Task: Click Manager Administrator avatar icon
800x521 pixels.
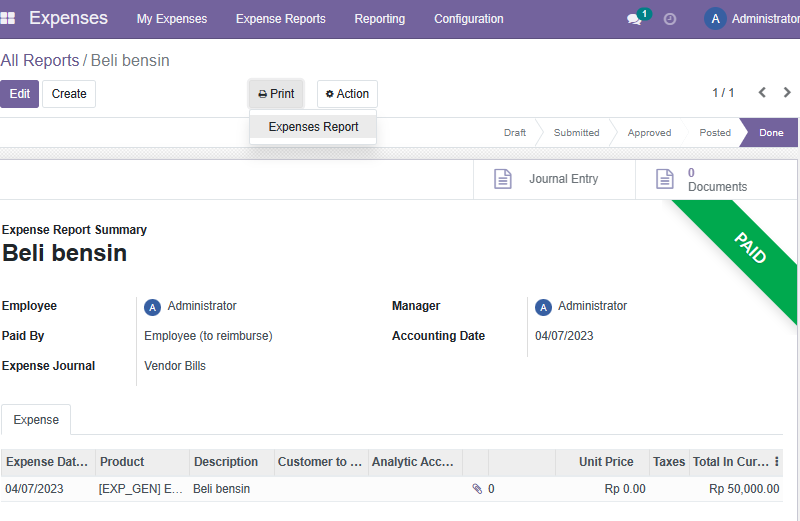Action: (x=543, y=307)
